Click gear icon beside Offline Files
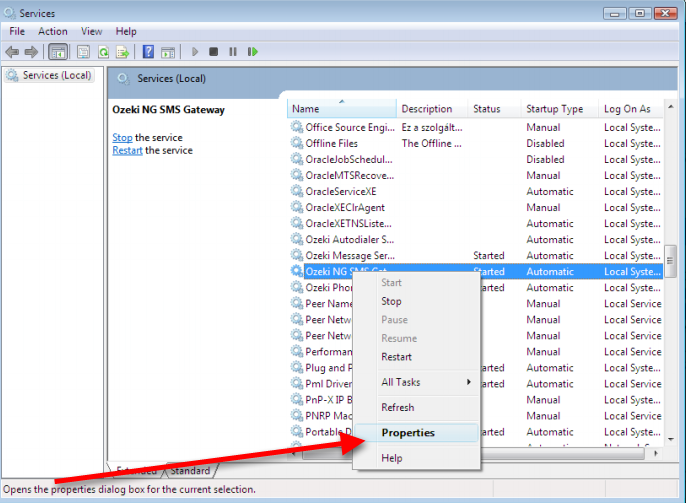Screen dimensions: 686x503 click(297, 143)
